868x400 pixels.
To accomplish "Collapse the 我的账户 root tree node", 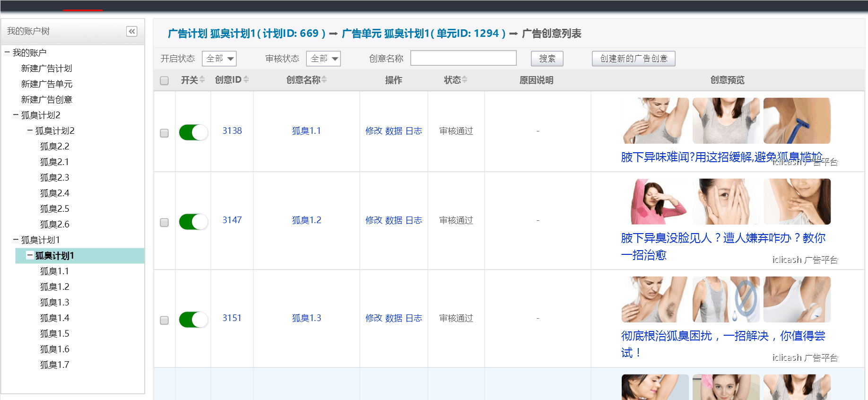I will pyautogui.click(x=7, y=52).
